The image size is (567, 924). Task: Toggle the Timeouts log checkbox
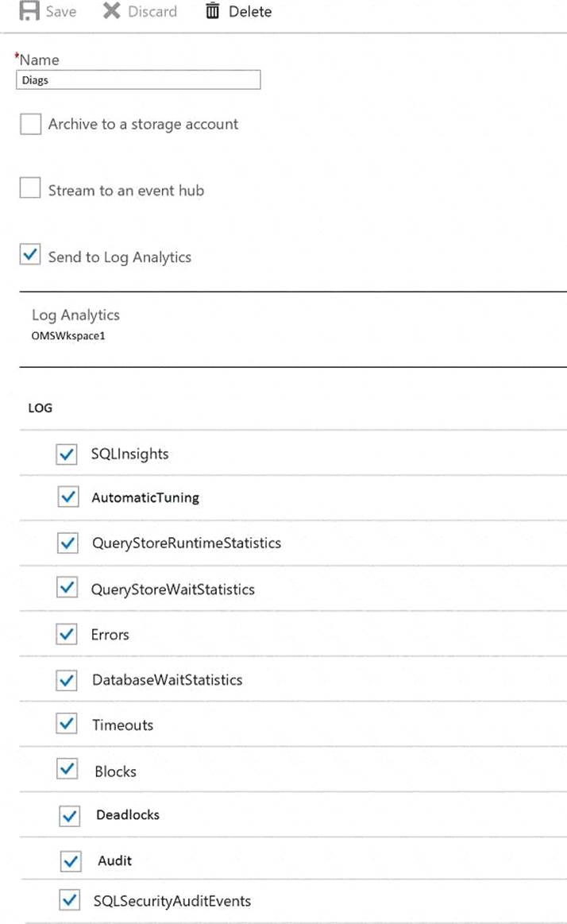click(67, 725)
